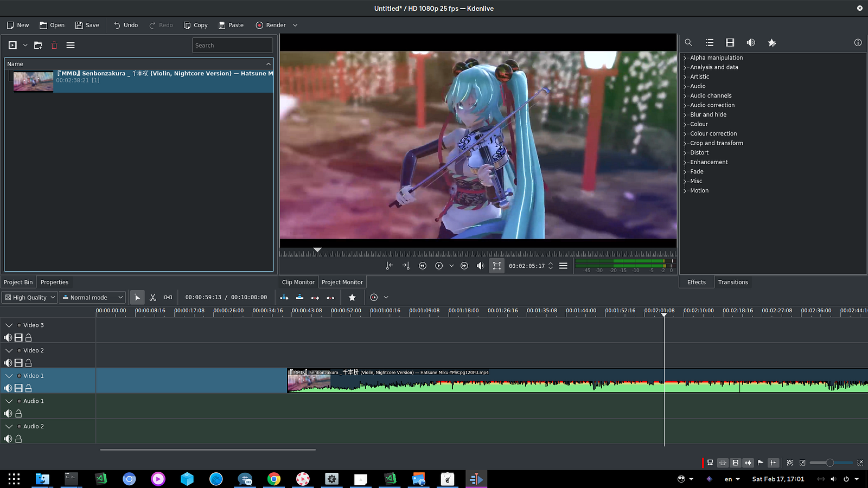Show video effects filter icon
Screen dimensions: 868x488
(730, 43)
